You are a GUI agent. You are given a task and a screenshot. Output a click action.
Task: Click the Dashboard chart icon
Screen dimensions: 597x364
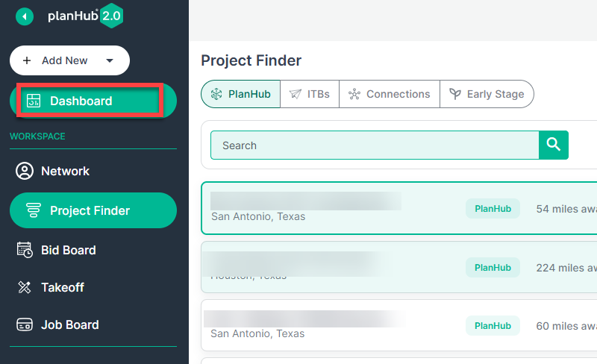tap(33, 101)
